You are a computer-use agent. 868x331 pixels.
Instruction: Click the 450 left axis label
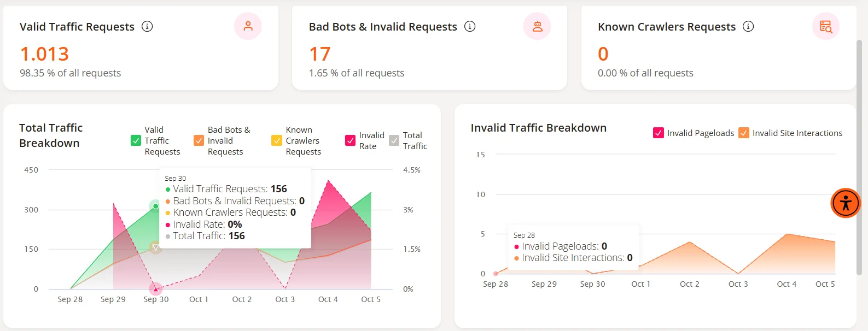pos(31,170)
